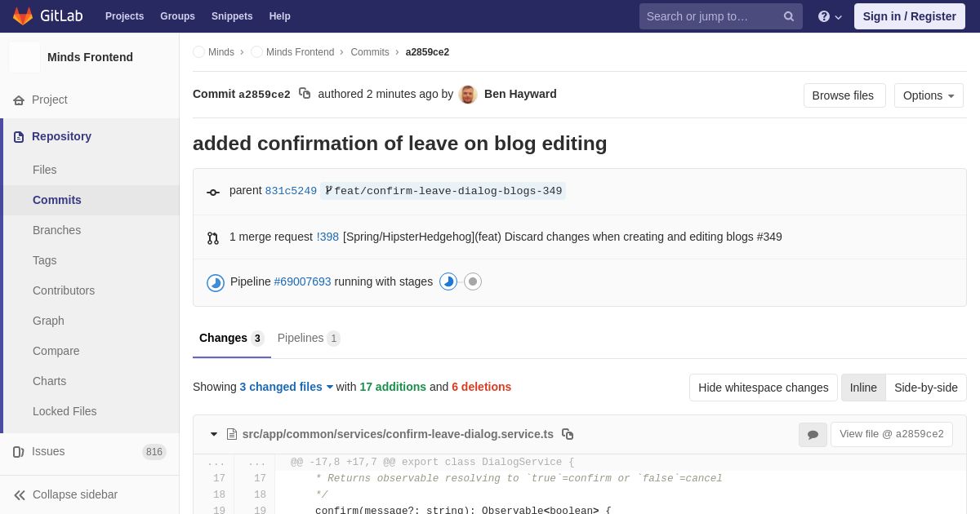Click the 816 issues count badge

point(154,452)
